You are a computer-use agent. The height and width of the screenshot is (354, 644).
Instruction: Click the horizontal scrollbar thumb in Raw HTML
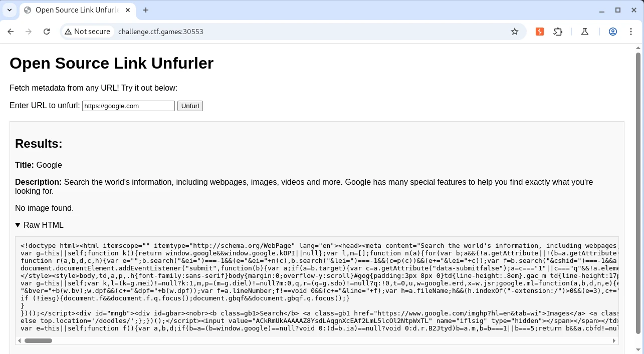click(38, 340)
